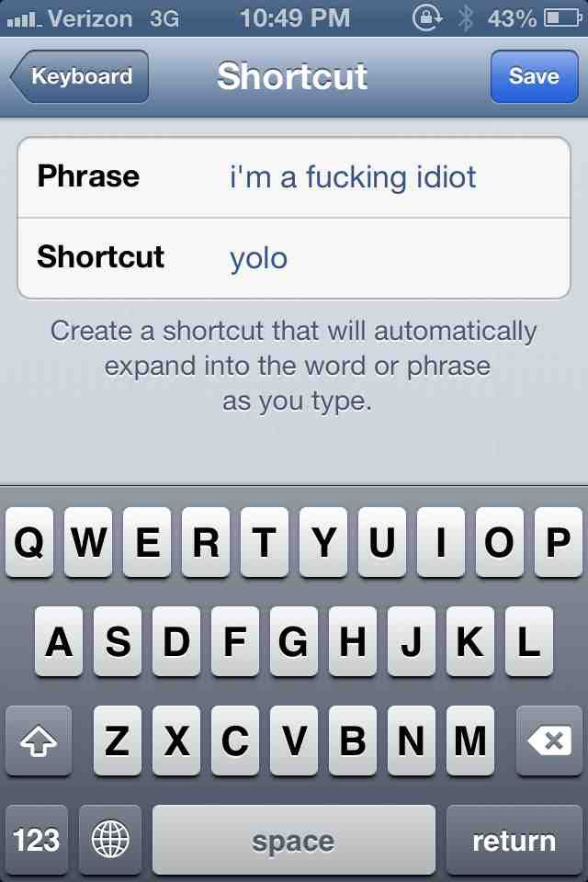Select the Phrase text field

pyautogui.click(x=294, y=177)
